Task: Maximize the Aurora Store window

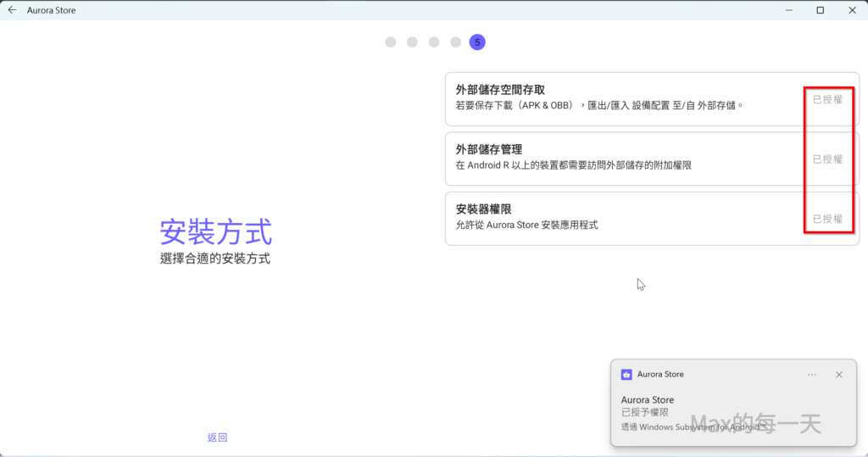Action: pos(821,10)
